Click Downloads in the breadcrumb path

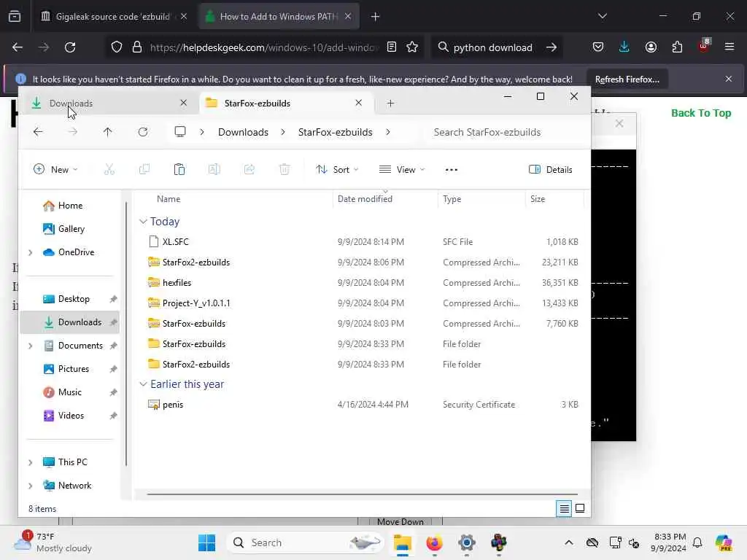[x=243, y=132]
